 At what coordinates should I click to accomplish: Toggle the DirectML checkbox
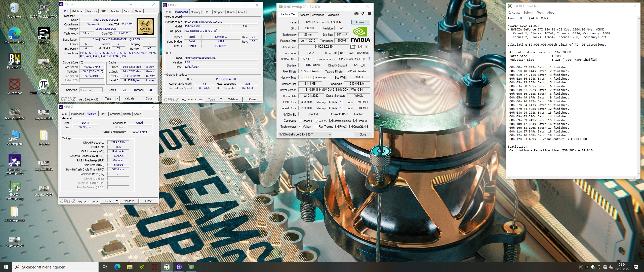355,121
